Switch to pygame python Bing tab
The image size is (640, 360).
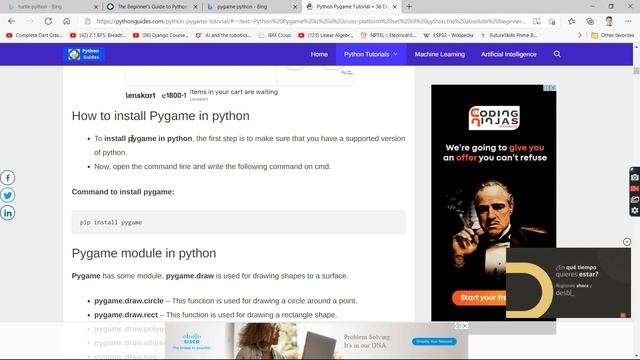(251, 7)
